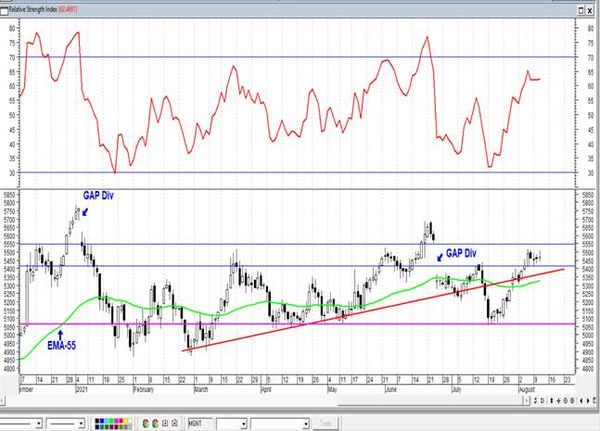Viewport: 600px width, 431px height.
Task: Click the first green circular refresh icon
Action: click(x=145, y=423)
